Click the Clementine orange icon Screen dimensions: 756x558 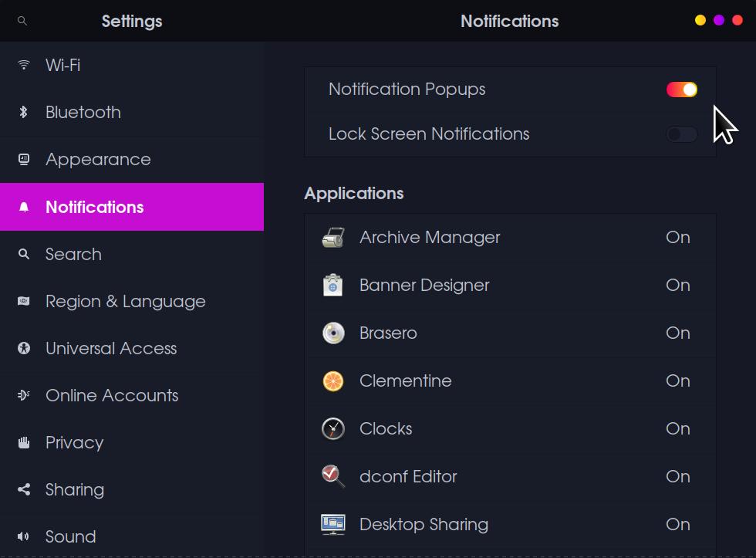click(333, 381)
